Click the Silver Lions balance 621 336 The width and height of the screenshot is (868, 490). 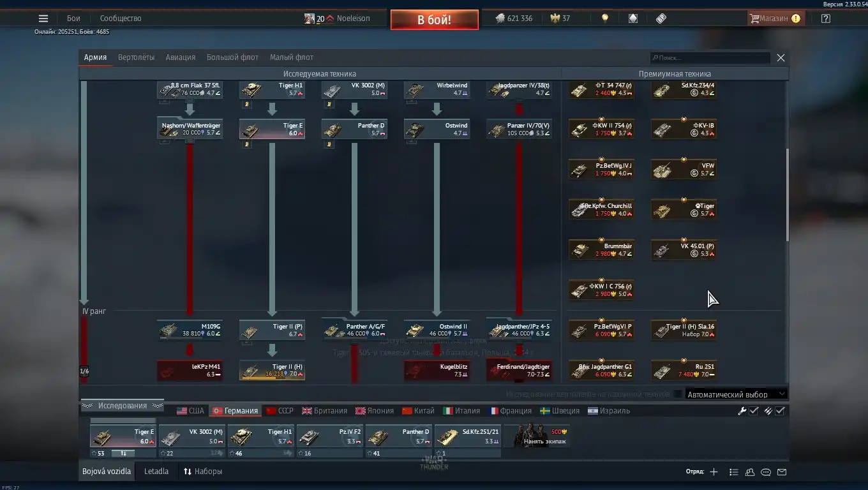pos(514,19)
